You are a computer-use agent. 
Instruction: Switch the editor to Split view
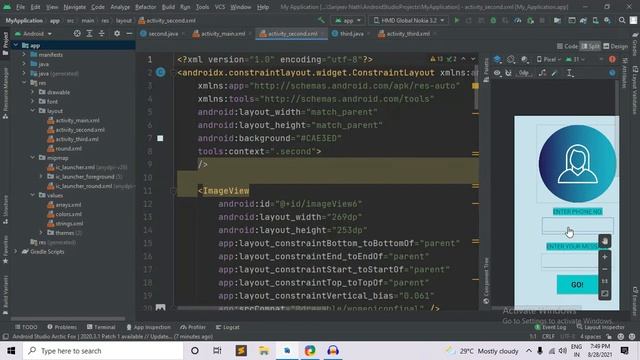coord(590,46)
